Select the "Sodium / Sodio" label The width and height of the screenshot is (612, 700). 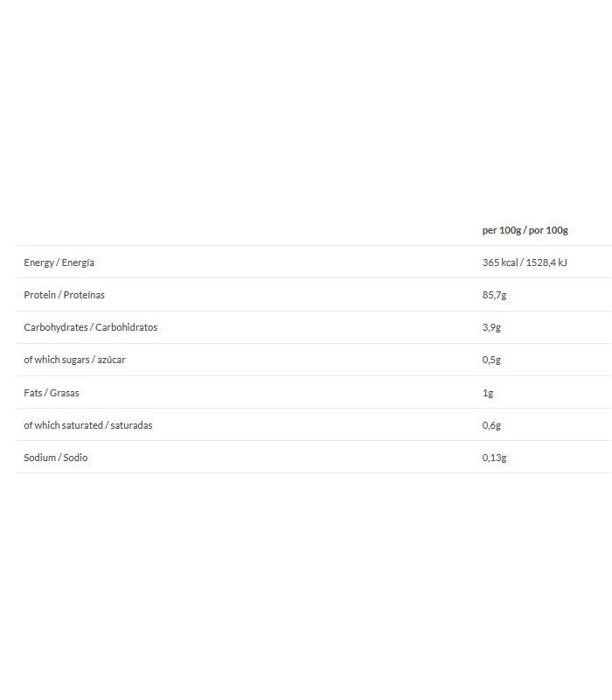pyautogui.click(x=56, y=458)
